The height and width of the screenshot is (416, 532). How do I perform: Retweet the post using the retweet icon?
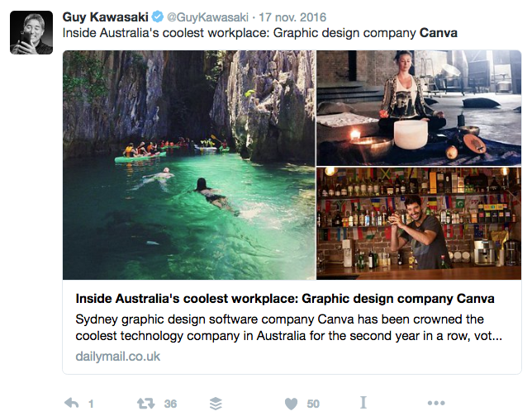coord(144,404)
